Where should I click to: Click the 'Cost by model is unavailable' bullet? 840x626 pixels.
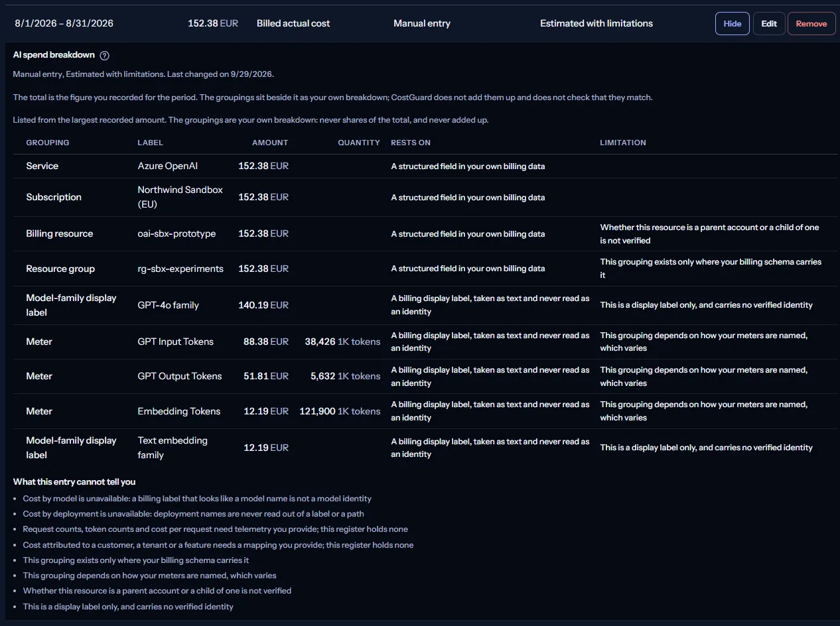coord(197,498)
